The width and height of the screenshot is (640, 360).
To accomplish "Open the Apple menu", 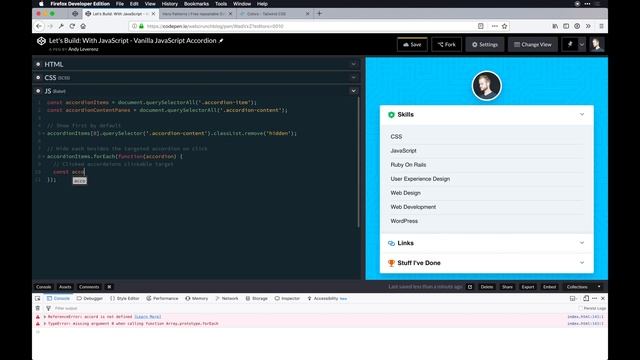I will click(x=41, y=4).
